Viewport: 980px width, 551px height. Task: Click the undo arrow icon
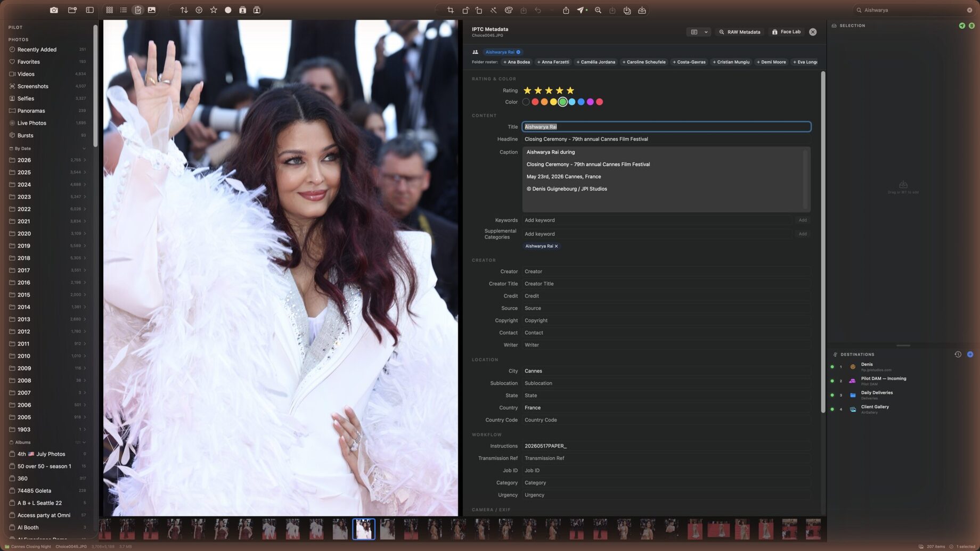(538, 10)
